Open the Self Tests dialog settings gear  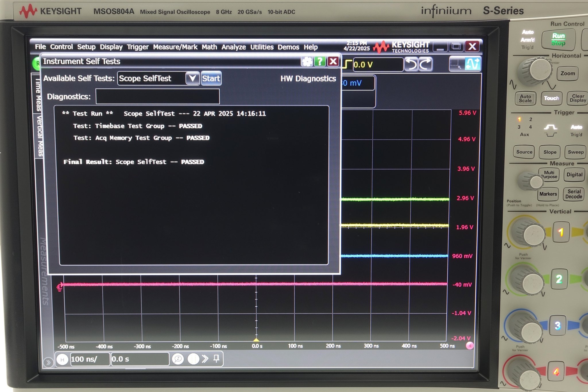307,61
